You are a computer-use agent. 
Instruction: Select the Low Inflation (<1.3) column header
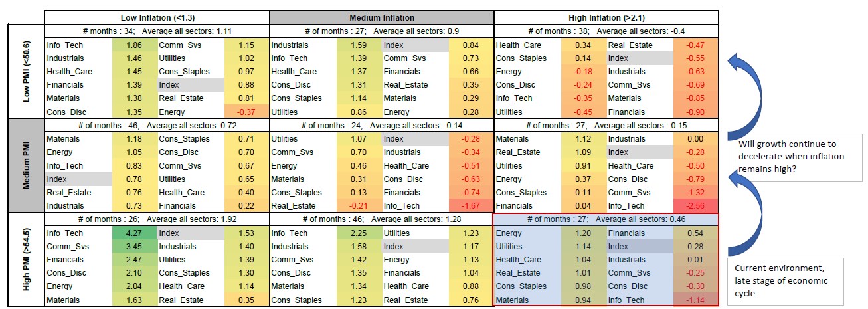(x=157, y=17)
